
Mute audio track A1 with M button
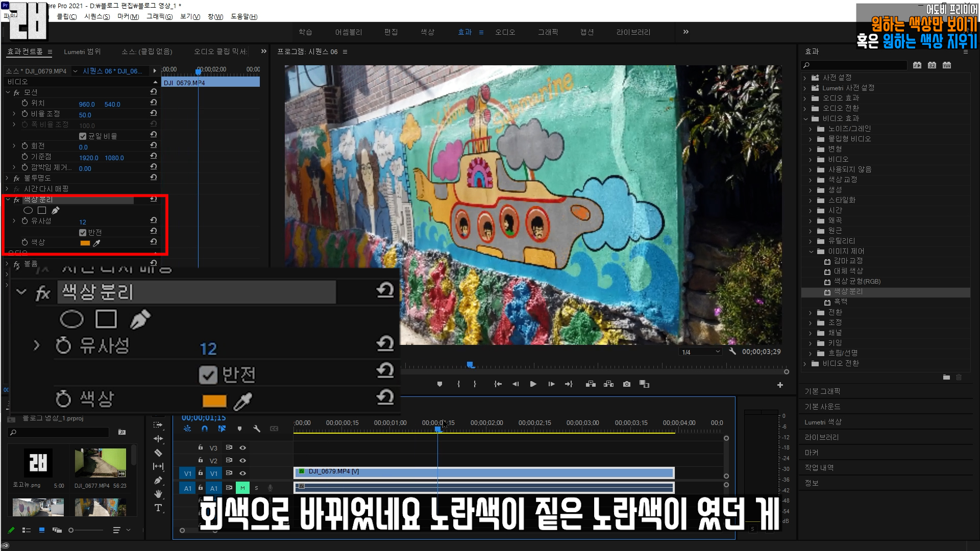pos(242,488)
